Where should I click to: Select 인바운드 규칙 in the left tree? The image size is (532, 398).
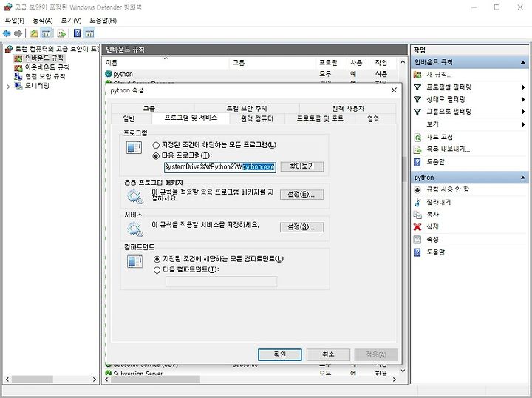pyautogui.click(x=44, y=58)
